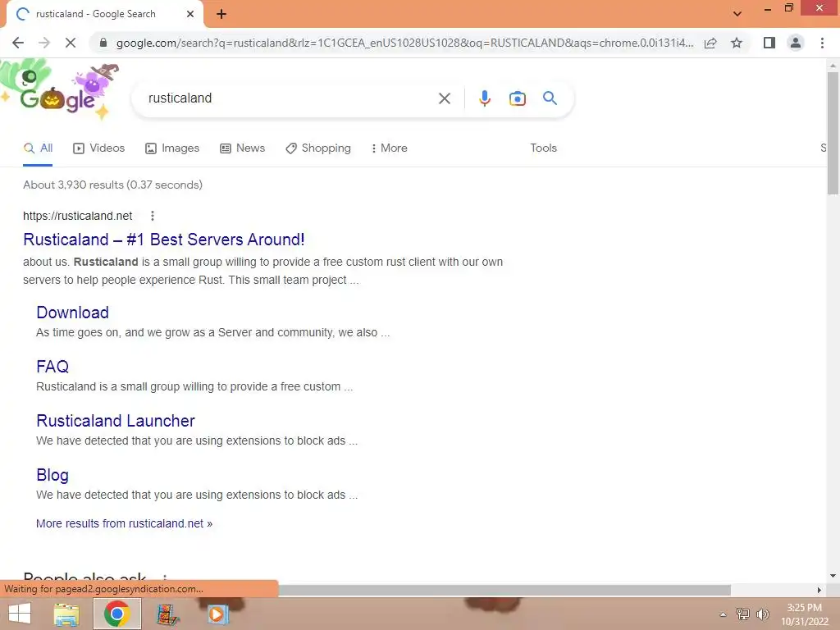Switch to the Videos tab
This screenshot has width=840, height=630.
[99, 148]
